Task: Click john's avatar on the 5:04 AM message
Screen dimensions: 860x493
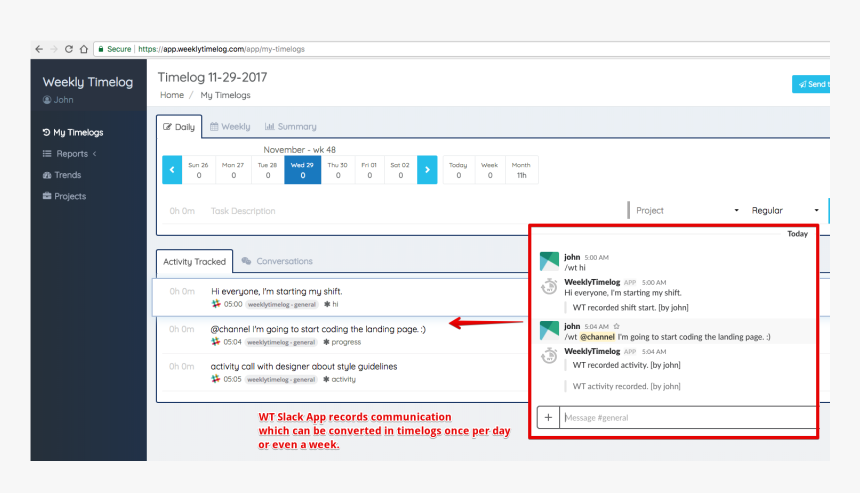Action: pyautogui.click(x=549, y=331)
